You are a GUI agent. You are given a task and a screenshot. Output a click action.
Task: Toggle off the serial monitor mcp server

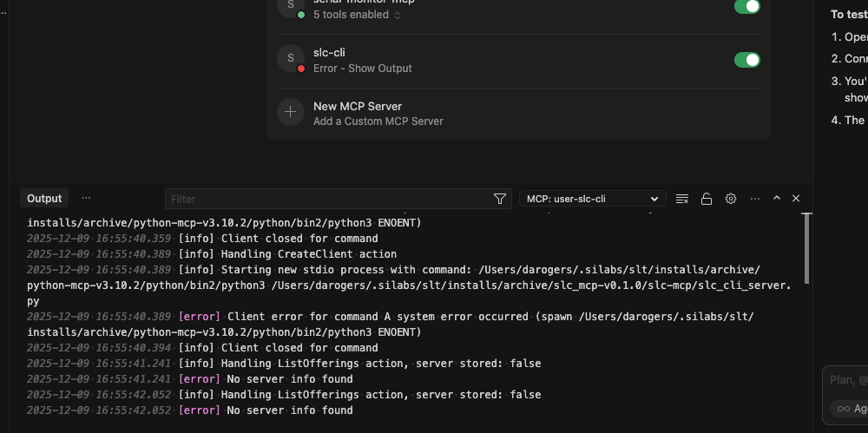point(746,6)
